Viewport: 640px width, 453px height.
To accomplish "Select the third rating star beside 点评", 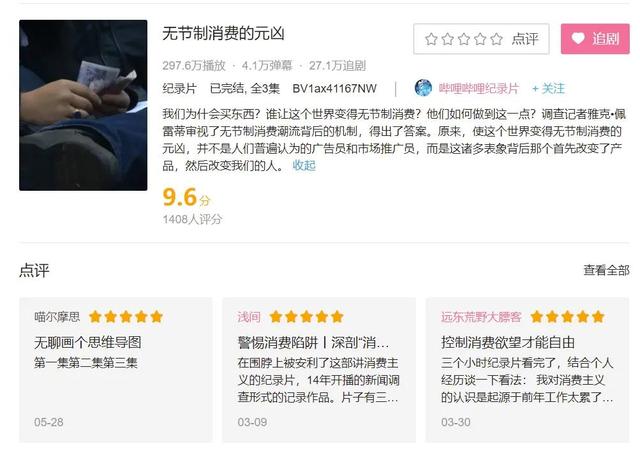I will [x=464, y=39].
